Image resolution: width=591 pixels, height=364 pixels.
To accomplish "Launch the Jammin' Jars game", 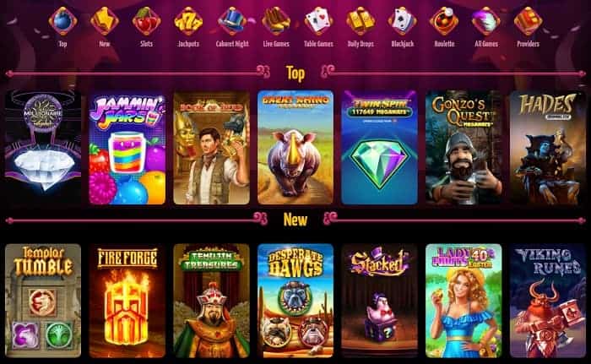I will (127, 148).
